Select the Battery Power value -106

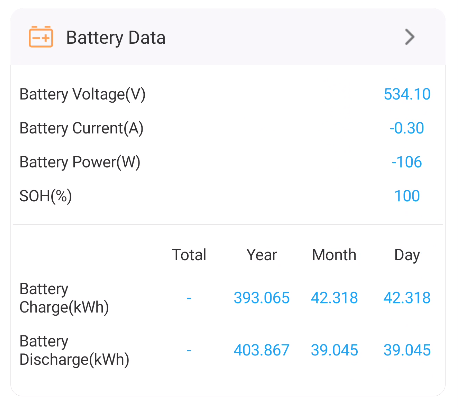[x=407, y=162]
